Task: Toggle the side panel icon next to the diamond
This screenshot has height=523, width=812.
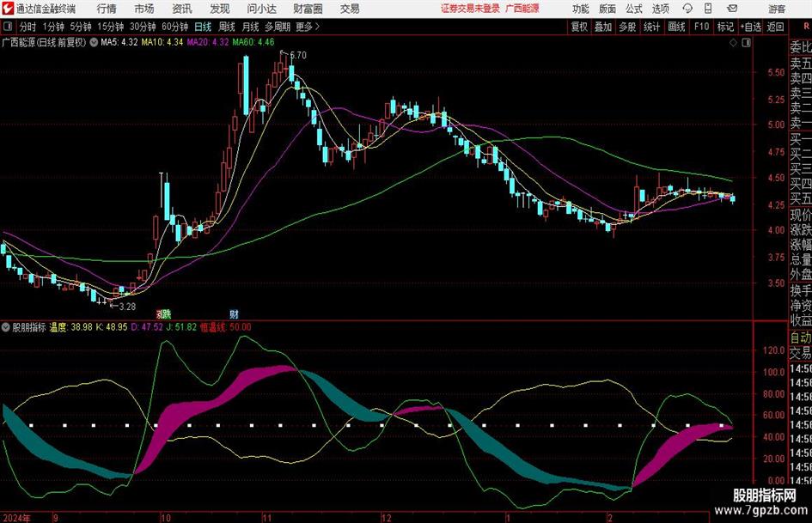Action: point(746,43)
